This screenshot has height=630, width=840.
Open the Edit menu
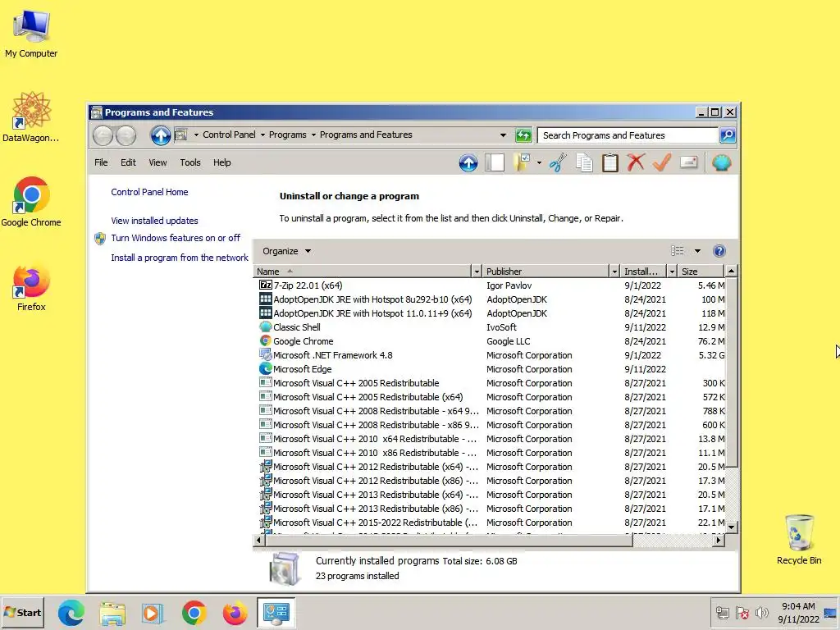128,162
